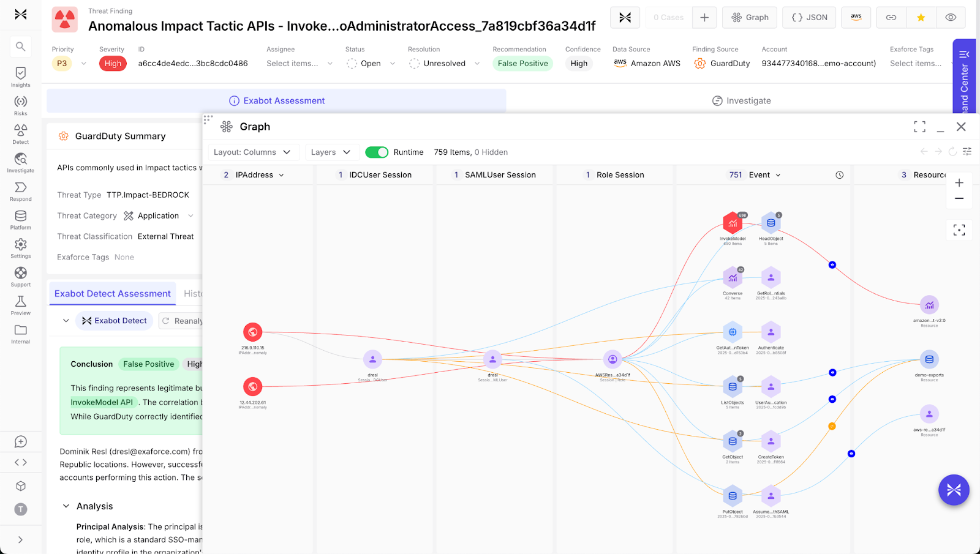Add a case with plus button
The image size is (980, 554).
pos(704,17)
